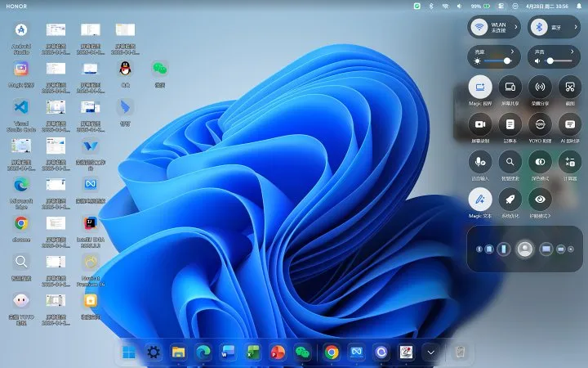Open 智慧搜索 magnifier in control panel
The height and width of the screenshot is (368, 588).
click(x=510, y=162)
